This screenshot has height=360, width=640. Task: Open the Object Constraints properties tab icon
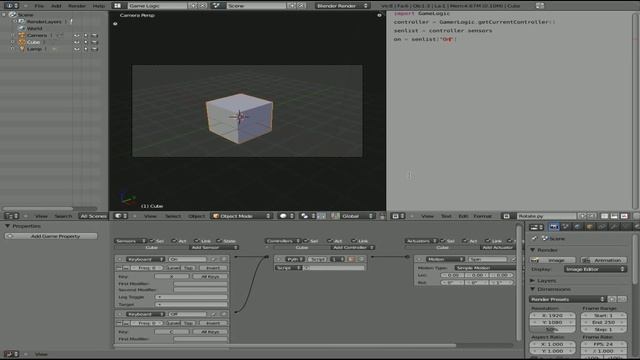pos(602,227)
